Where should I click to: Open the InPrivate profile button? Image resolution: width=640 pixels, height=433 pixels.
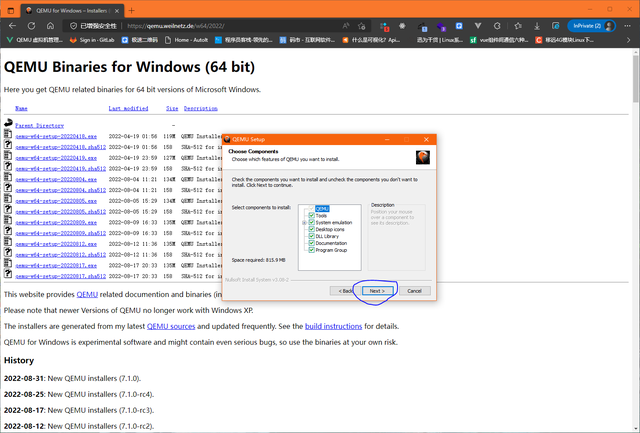591,26
